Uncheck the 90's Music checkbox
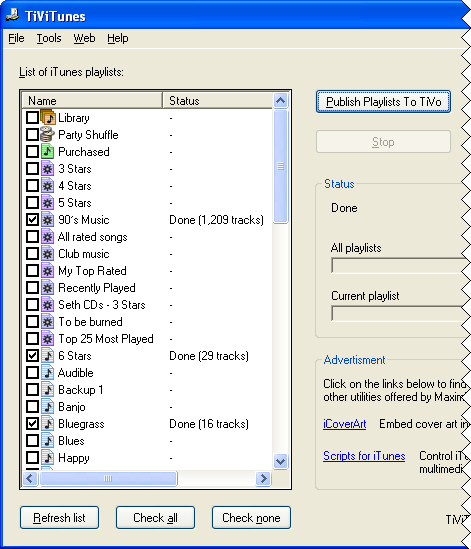 (x=33, y=220)
